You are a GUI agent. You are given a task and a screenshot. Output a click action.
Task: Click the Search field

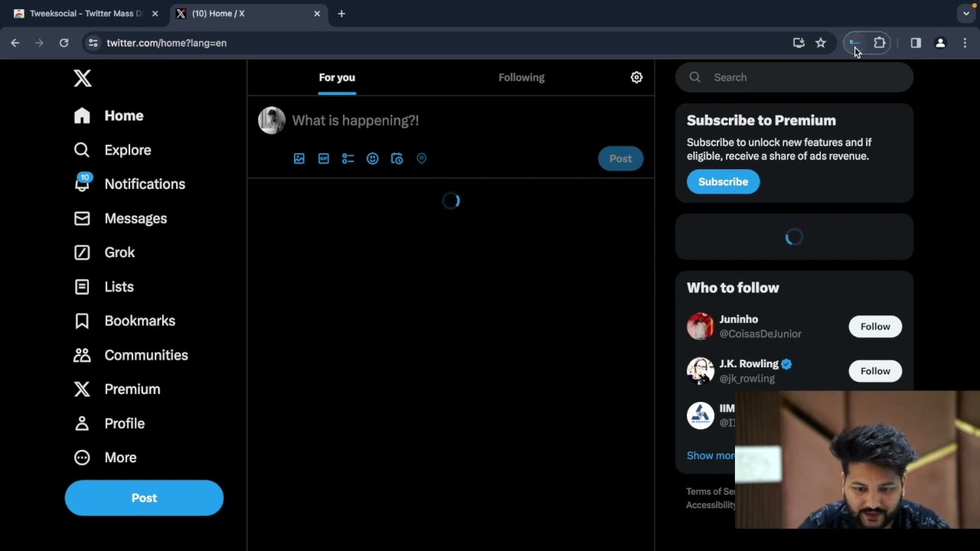click(x=794, y=77)
